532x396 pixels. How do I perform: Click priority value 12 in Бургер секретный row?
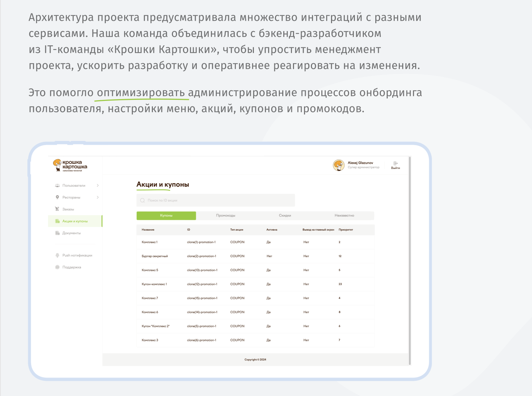click(340, 256)
